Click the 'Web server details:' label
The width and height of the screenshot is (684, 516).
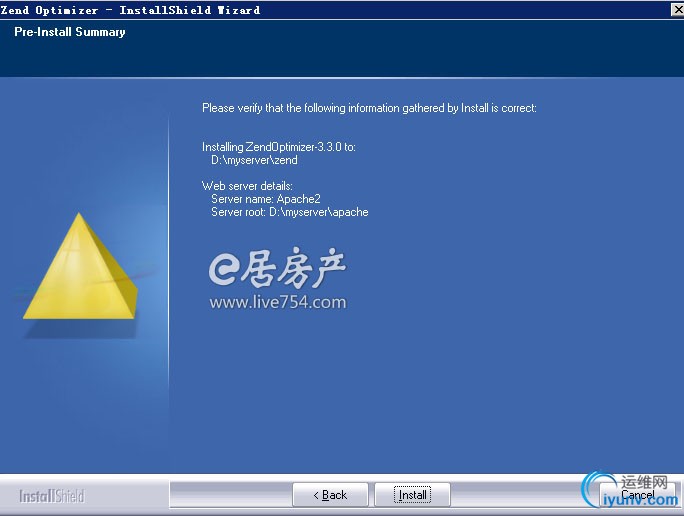click(x=247, y=186)
